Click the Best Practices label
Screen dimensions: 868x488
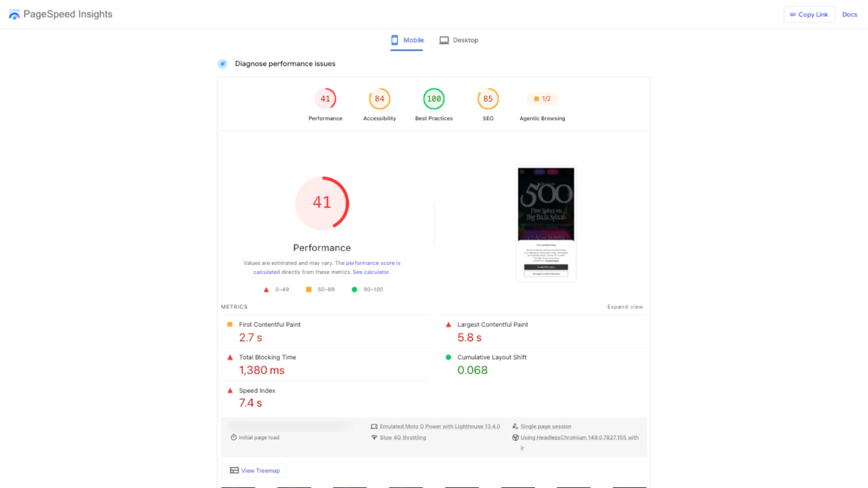point(434,118)
